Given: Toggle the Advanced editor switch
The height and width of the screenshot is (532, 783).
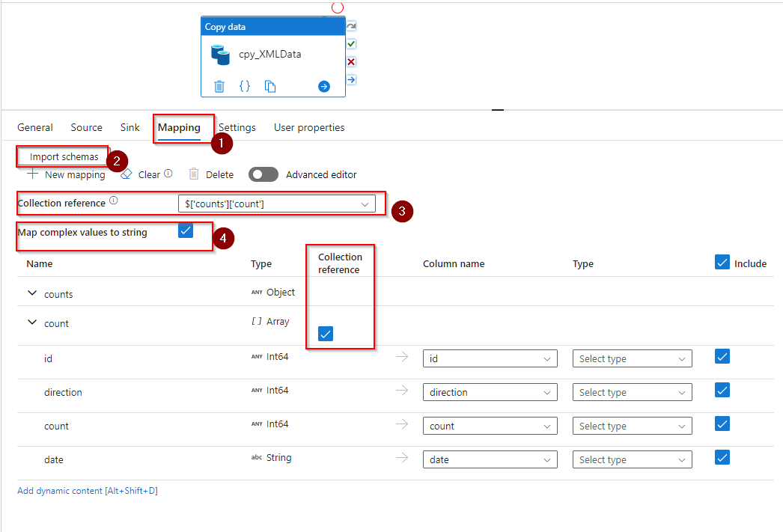Looking at the screenshot, I should click(263, 174).
